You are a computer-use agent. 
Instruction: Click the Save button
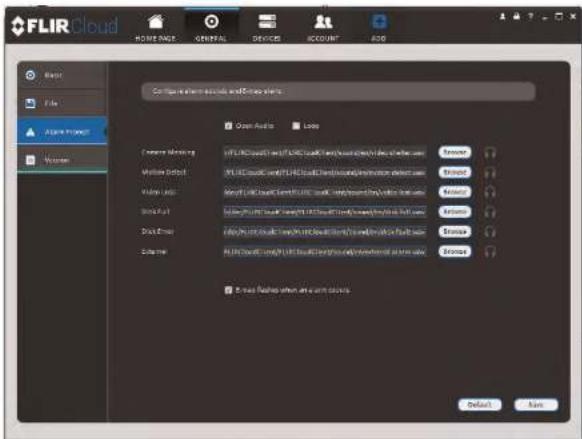pyautogui.click(x=536, y=404)
